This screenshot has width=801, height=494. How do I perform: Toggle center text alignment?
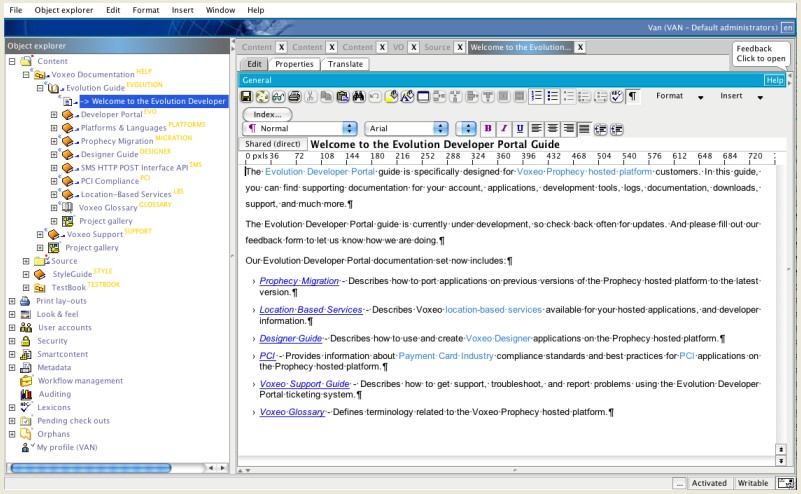(x=552, y=129)
